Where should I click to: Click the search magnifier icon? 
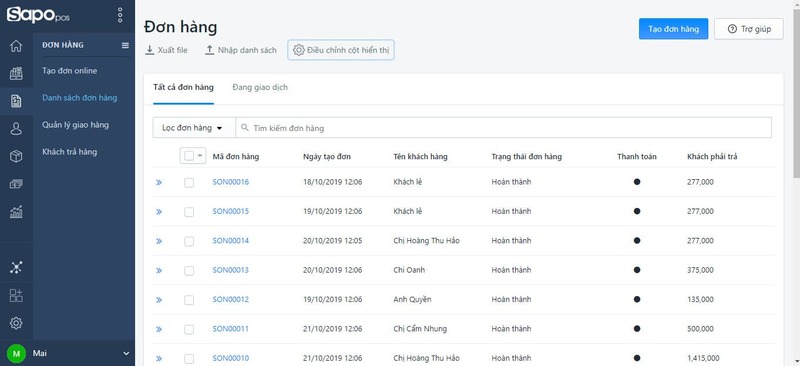245,128
